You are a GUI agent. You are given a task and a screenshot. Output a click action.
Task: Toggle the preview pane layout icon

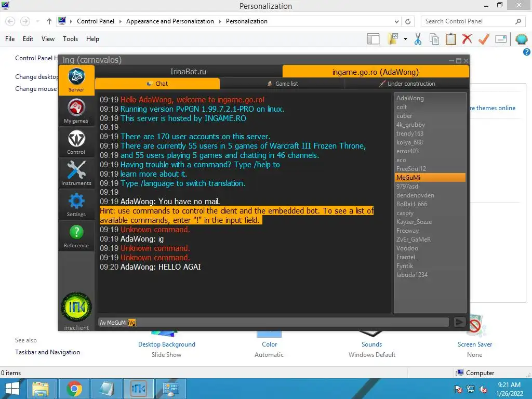[x=373, y=39]
